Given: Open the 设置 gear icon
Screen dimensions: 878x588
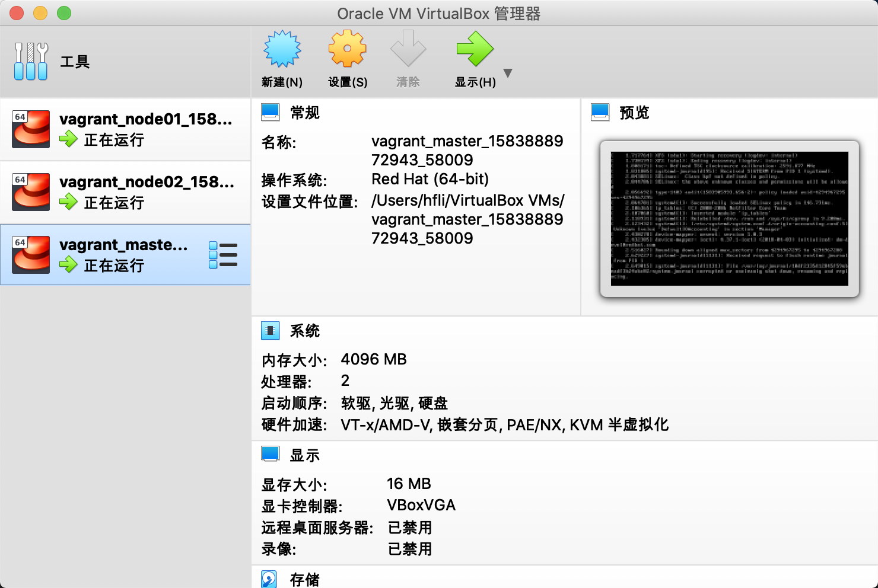Looking at the screenshot, I should coord(347,49).
